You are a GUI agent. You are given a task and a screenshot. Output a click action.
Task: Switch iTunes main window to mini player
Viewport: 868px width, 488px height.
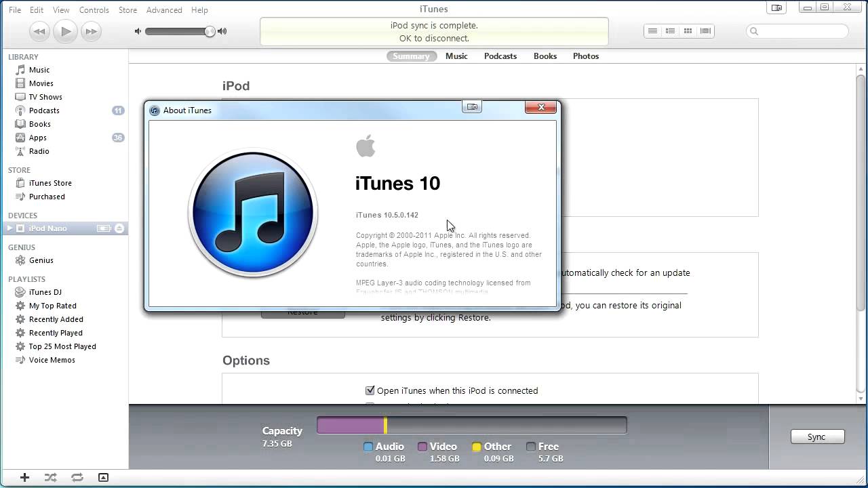click(x=776, y=7)
